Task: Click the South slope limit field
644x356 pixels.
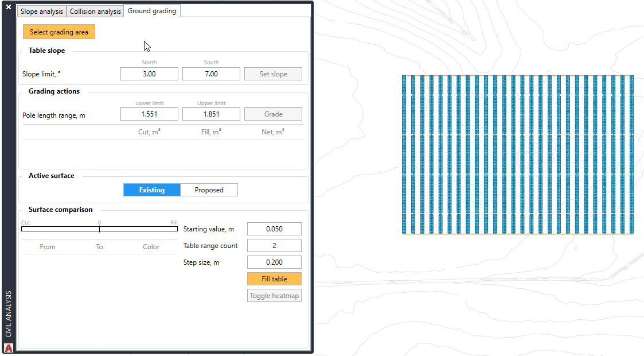Action: point(211,74)
